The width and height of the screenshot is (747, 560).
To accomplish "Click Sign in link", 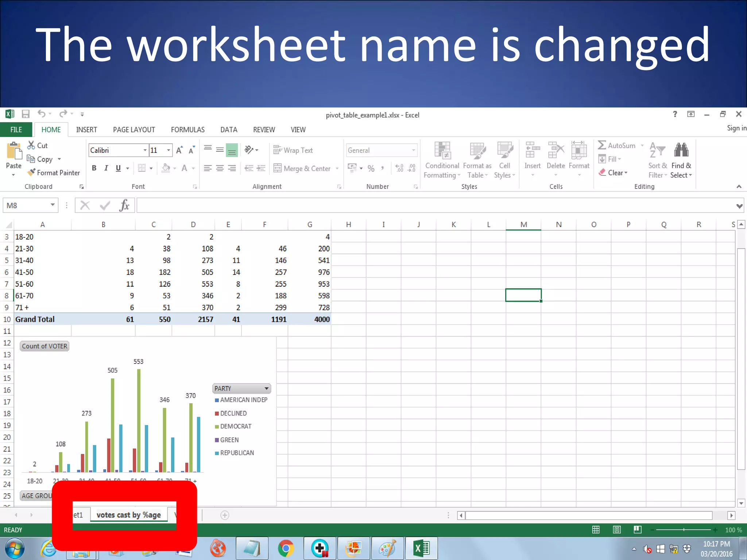I will 736,128.
